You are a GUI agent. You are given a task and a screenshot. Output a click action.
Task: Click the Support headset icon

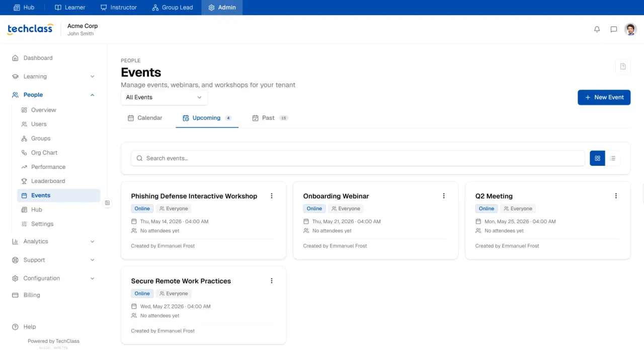coord(15,260)
